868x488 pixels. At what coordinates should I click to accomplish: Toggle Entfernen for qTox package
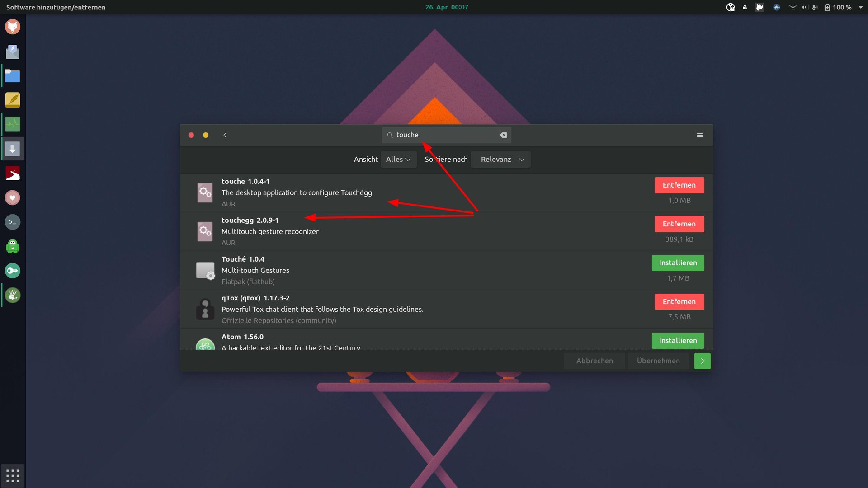pos(679,302)
